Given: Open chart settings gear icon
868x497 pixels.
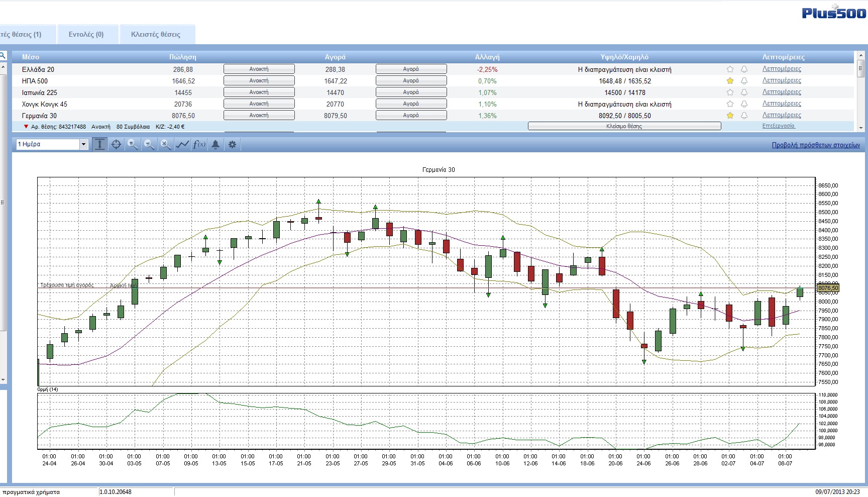Looking at the screenshot, I should 232,145.
